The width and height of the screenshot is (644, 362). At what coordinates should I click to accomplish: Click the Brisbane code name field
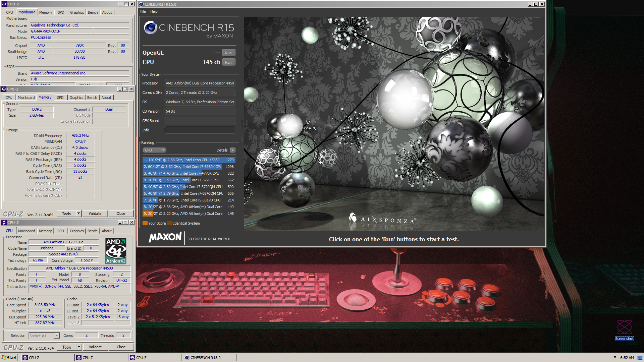point(46,248)
